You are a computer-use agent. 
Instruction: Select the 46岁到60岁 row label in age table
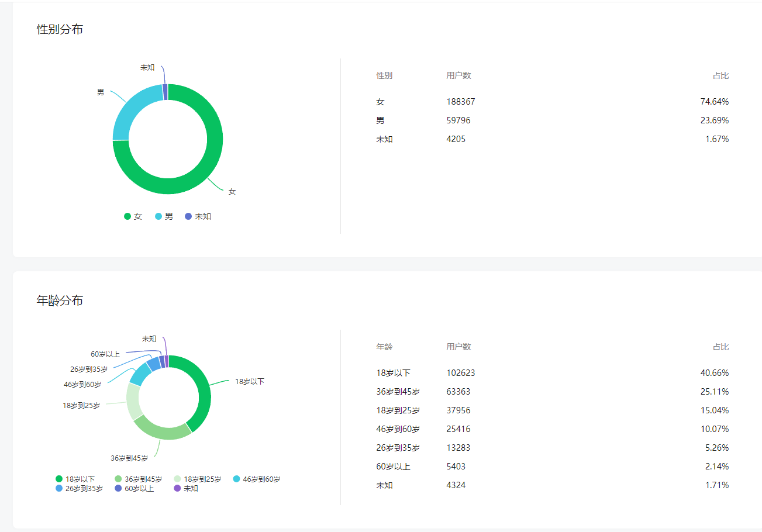pos(398,429)
